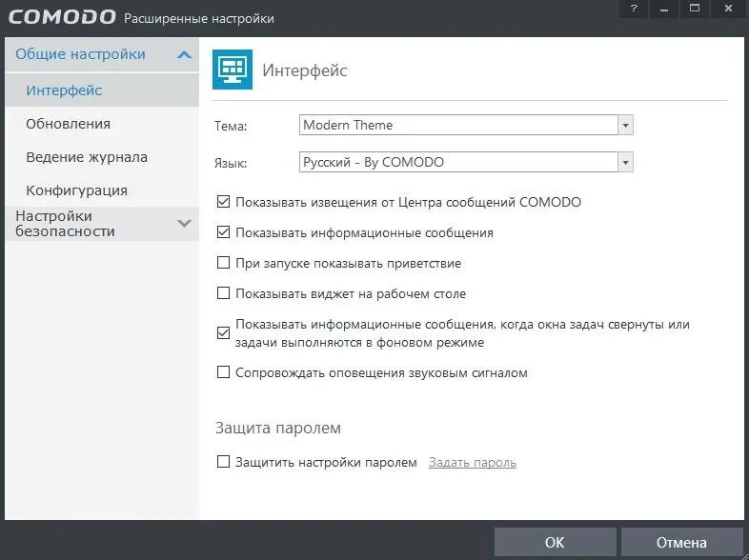Viewport: 749px width, 560px height.
Task: Click the COMODO logo in title bar
Action: click(x=62, y=18)
